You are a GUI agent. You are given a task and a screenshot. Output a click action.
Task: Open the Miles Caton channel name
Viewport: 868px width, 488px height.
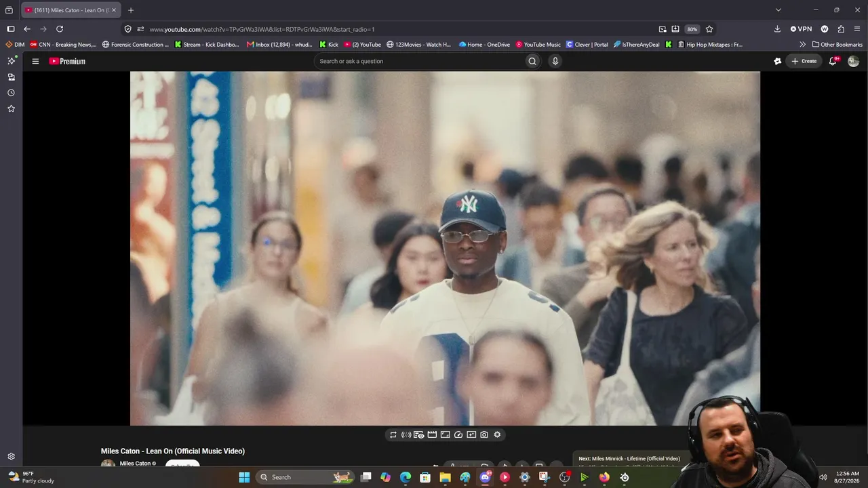click(135, 464)
